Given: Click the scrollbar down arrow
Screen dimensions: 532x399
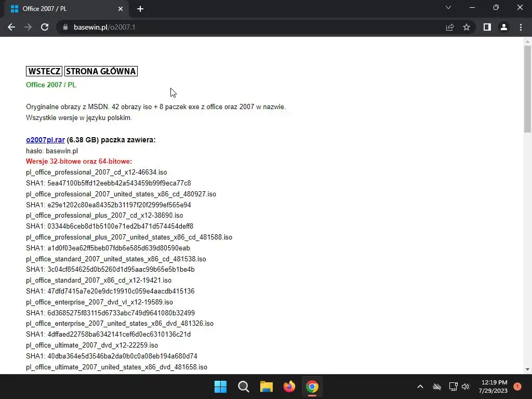Looking at the screenshot, I should [x=528, y=369].
